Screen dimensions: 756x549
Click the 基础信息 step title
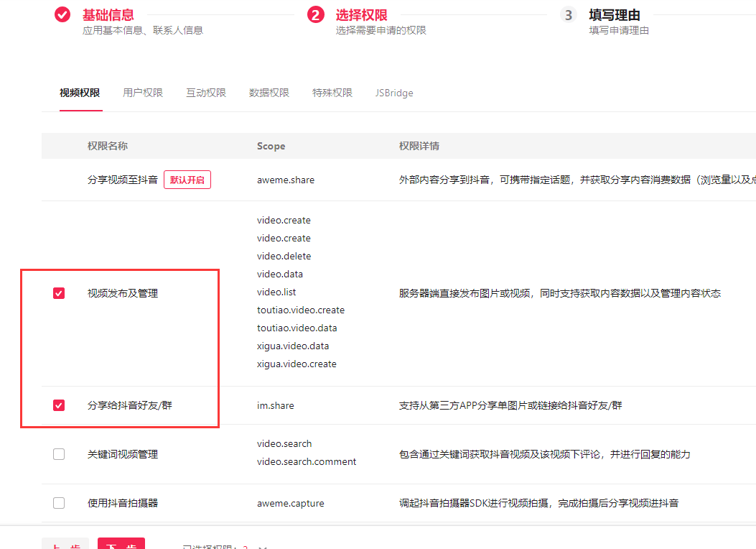click(108, 15)
